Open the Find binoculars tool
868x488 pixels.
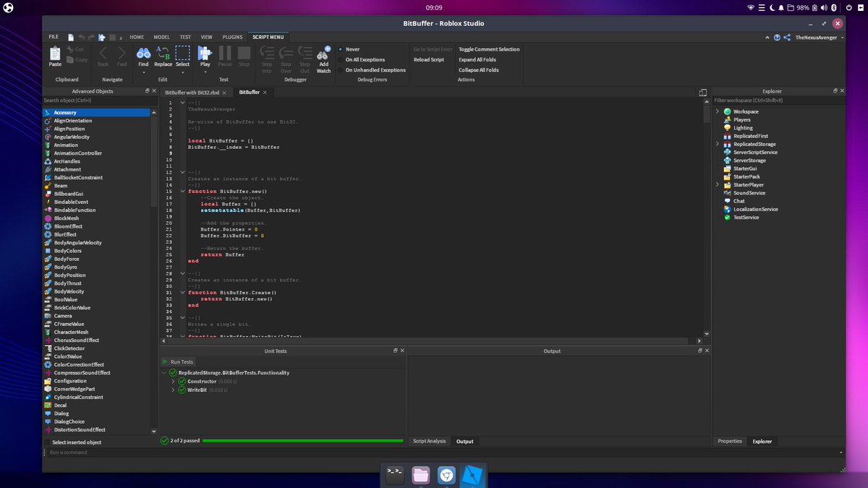(x=143, y=53)
